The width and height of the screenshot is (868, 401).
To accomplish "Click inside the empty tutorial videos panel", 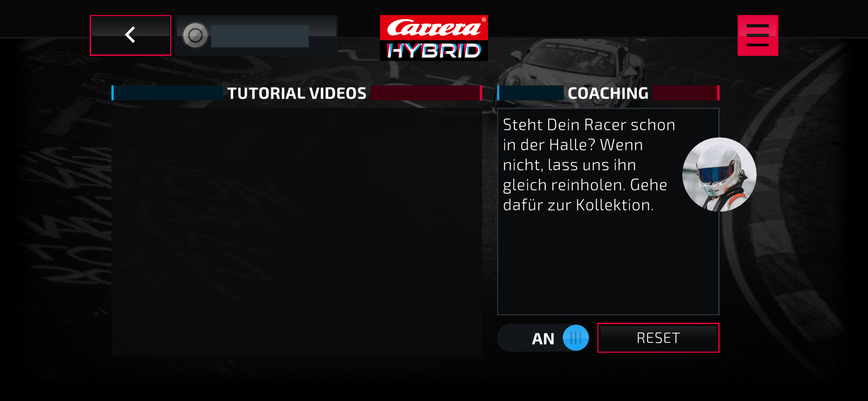I will tap(297, 232).
